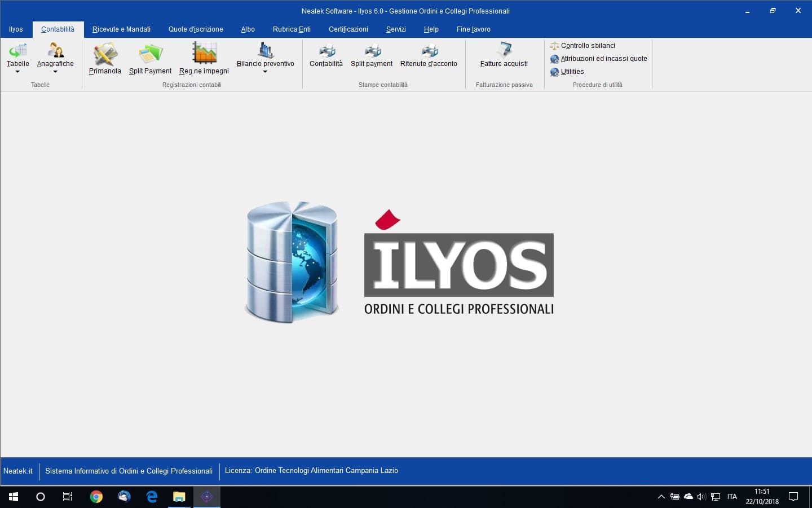Open Ricevute e Mandati tab
The image size is (812, 508).
click(121, 29)
